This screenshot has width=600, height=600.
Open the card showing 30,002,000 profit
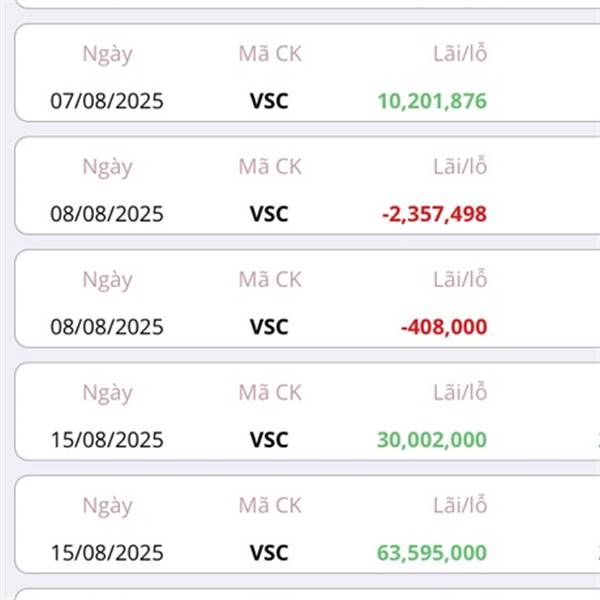307,411
